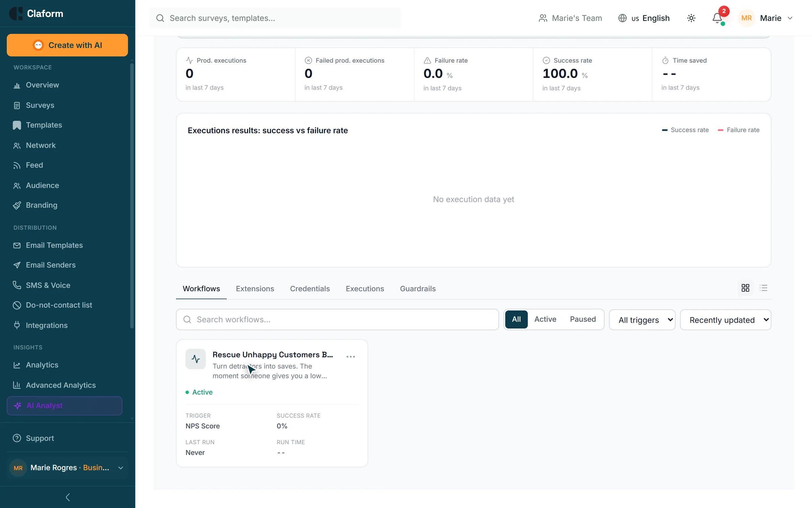Click the Claform logo
Image resolution: width=812 pixels, height=508 pixels.
pyautogui.click(x=36, y=14)
